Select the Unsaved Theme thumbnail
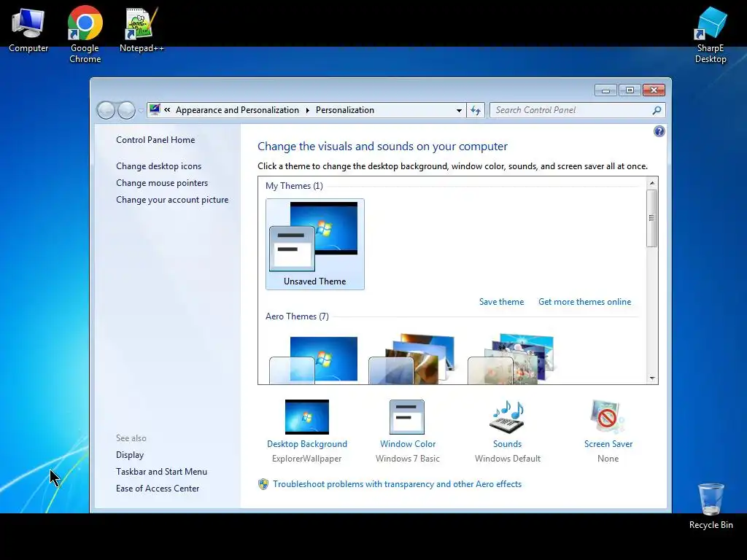Viewport: 747px width, 560px height. point(315,244)
